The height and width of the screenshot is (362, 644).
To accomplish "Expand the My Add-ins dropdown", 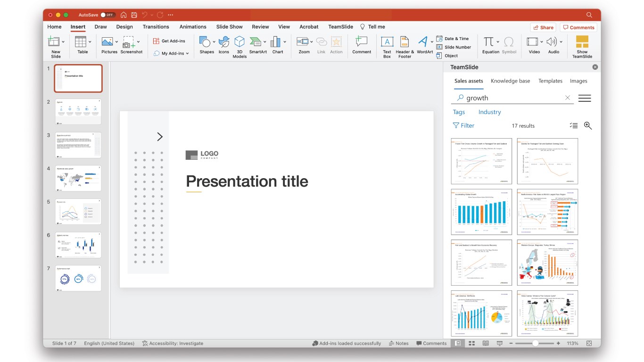I will click(187, 54).
